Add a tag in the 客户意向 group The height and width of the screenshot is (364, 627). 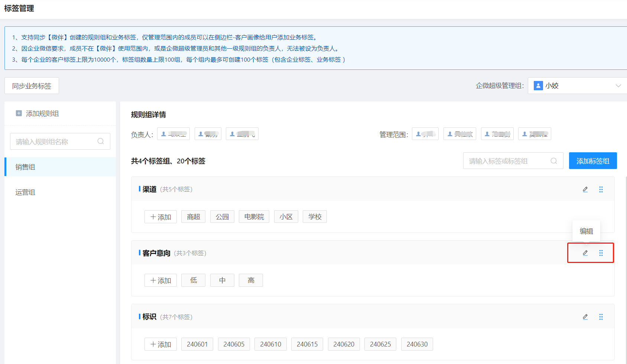[160, 280]
